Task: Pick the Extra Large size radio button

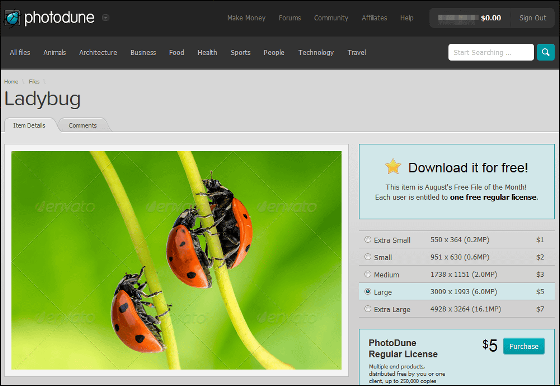Action: [368, 309]
